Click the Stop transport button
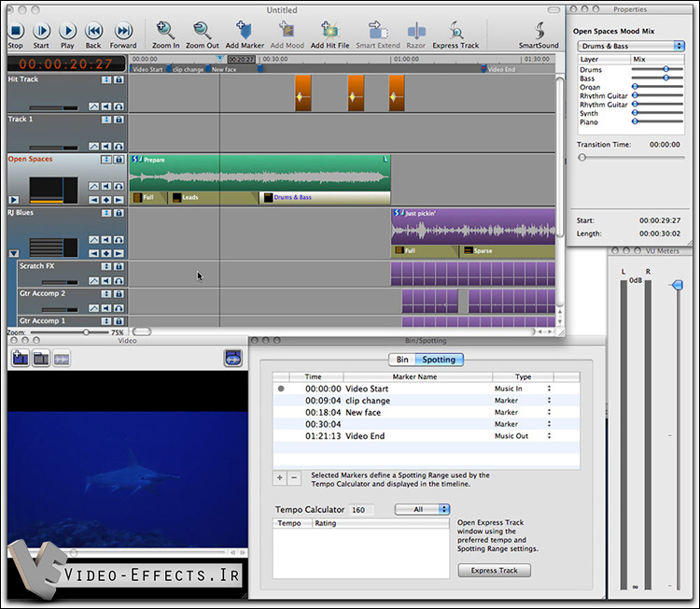The height and width of the screenshot is (609, 700). [16, 31]
